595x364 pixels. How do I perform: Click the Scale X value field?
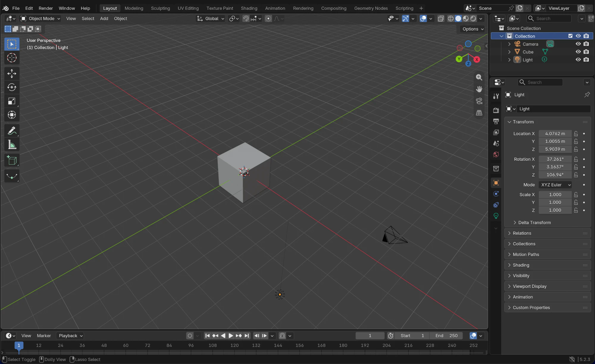click(555, 194)
